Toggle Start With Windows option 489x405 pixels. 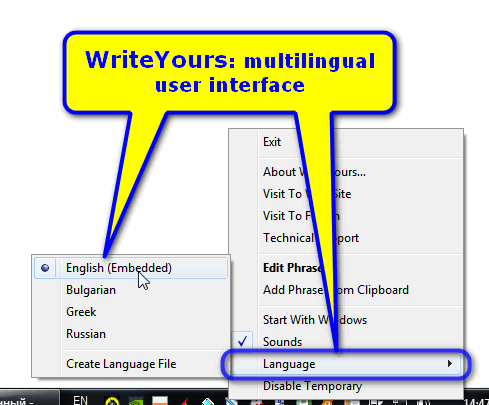346,320
